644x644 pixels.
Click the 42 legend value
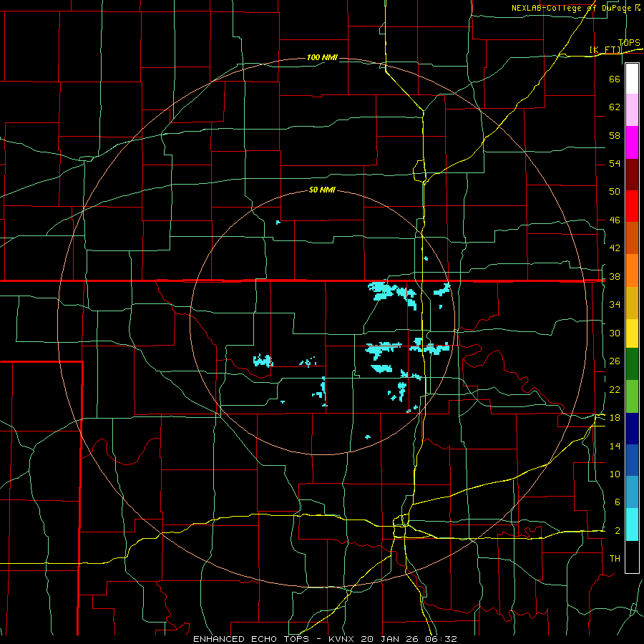coord(615,248)
